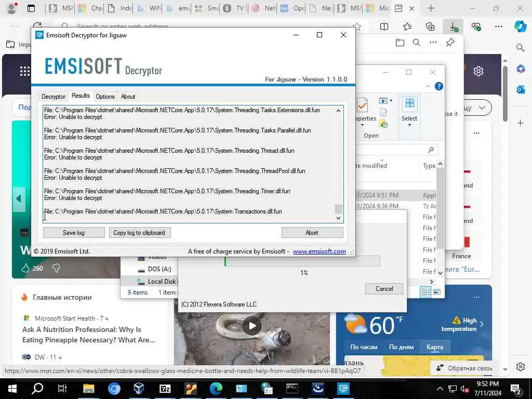
Task: Open the Options tab in Emsisoft Decryptor
Action: (x=105, y=96)
